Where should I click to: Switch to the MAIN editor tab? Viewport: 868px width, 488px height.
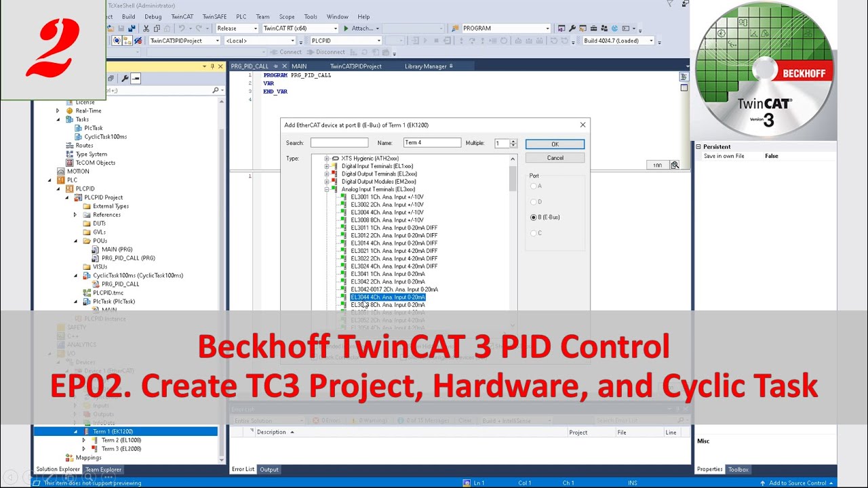299,66
